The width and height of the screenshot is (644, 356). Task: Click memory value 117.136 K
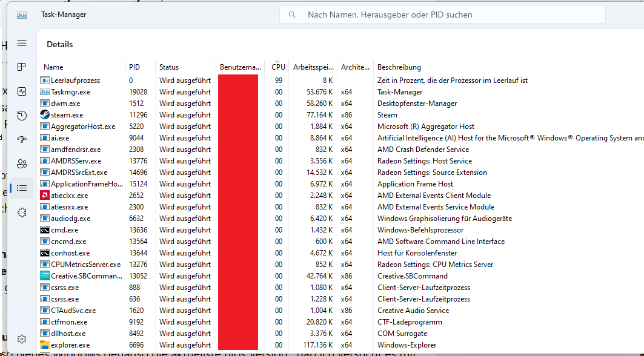[x=317, y=345]
